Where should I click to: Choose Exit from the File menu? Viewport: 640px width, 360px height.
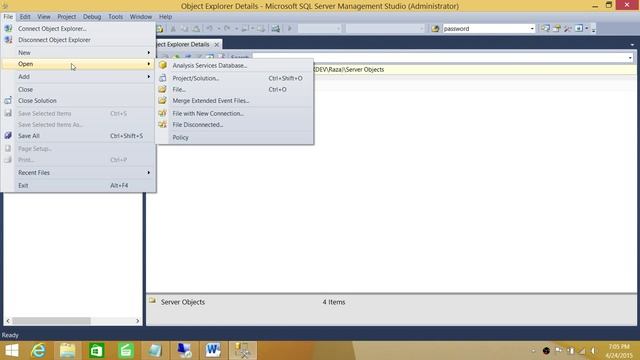coord(79,185)
